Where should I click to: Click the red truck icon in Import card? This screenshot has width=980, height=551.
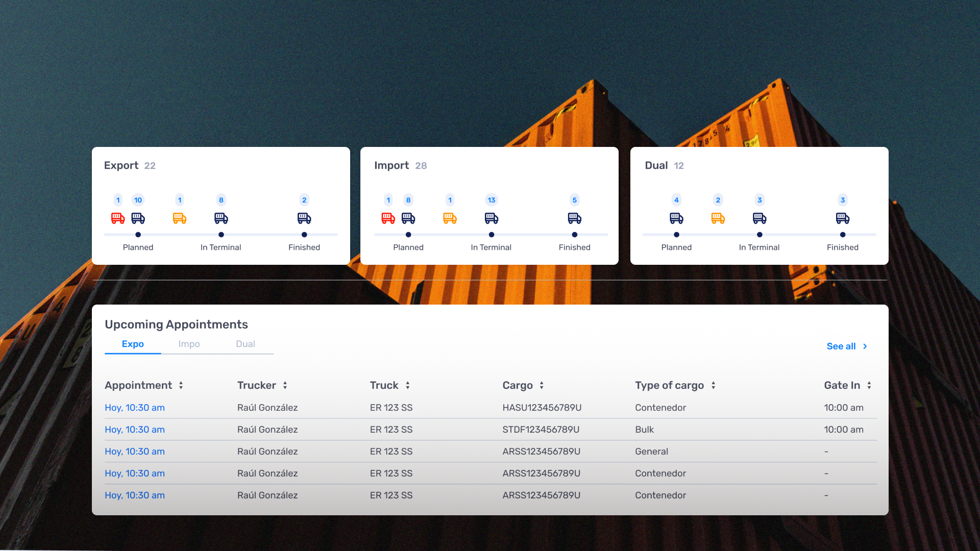pos(388,218)
